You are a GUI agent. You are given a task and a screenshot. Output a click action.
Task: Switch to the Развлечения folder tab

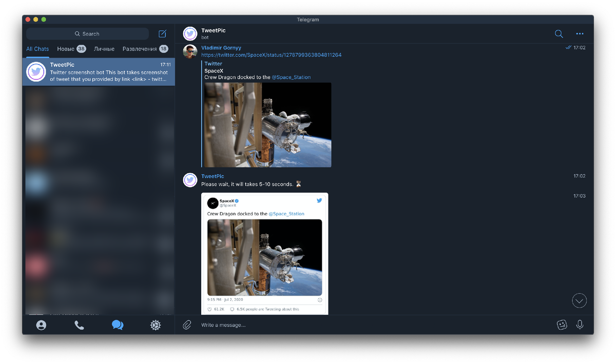coord(145,49)
